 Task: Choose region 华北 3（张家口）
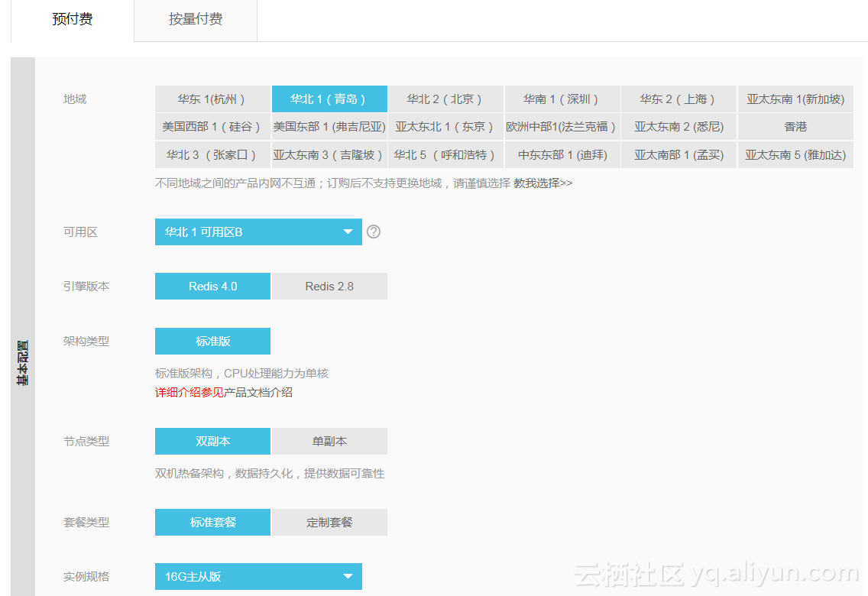pyautogui.click(x=212, y=155)
